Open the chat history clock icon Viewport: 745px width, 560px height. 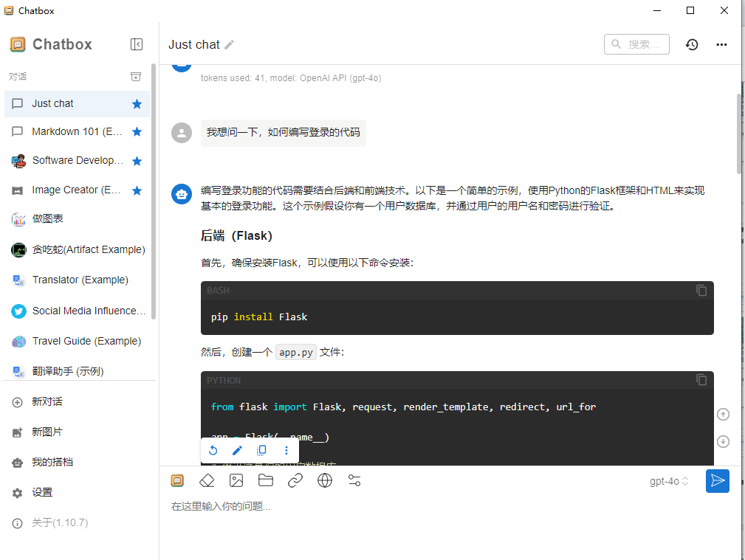click(x=692, y=45)
